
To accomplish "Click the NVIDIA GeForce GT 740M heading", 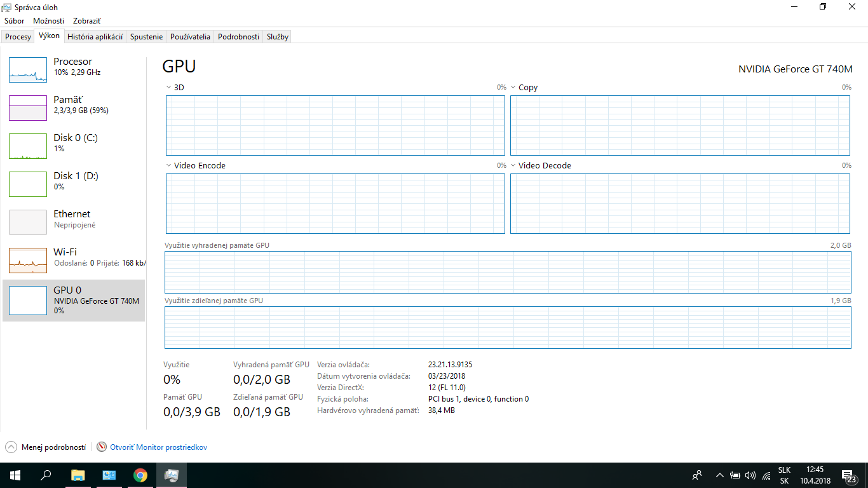I will click(796, 69).
